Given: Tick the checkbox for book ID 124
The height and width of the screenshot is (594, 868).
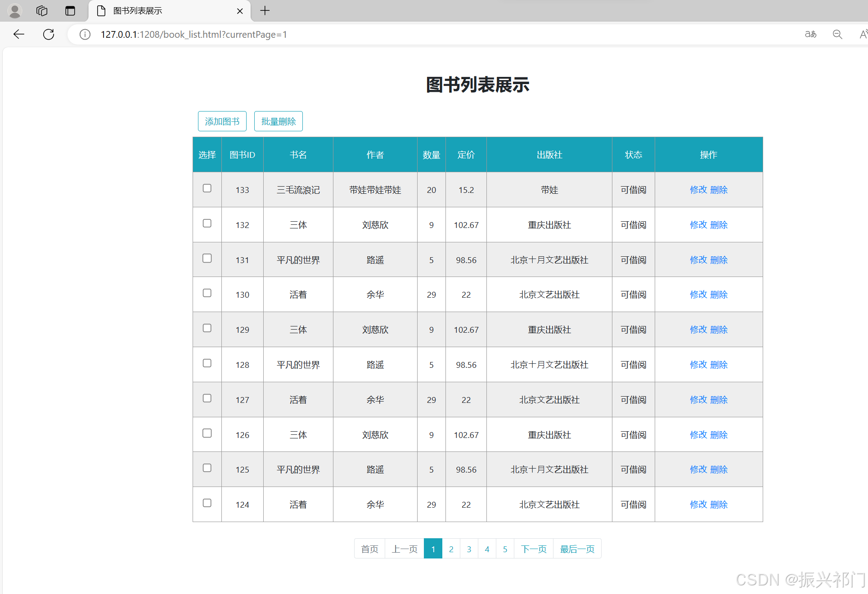Looking at the screenshot, I should tap(207, 503).
